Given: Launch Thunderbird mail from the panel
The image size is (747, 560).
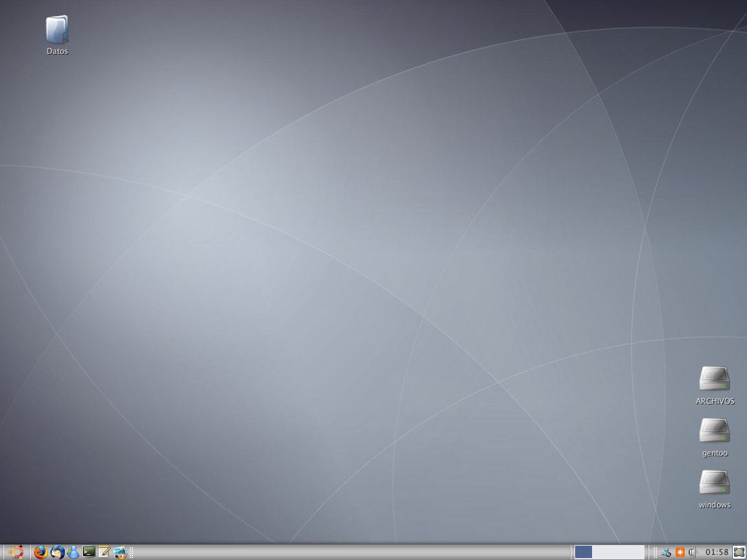Looking at the screenshot, I should point(58,552).
